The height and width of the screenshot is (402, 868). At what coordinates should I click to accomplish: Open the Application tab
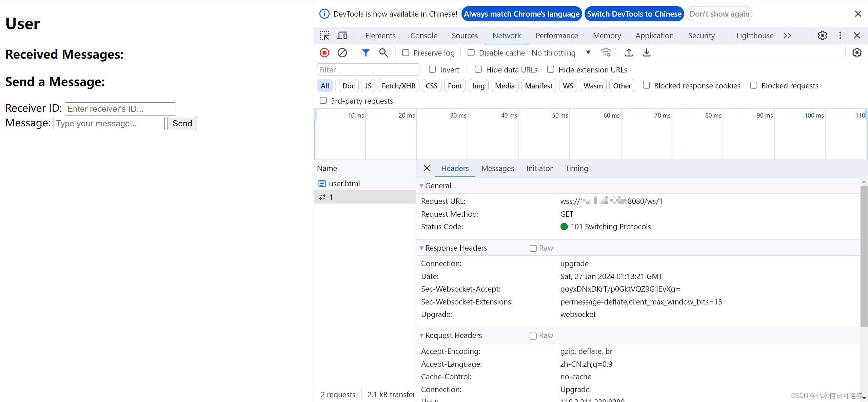(654, 36)
